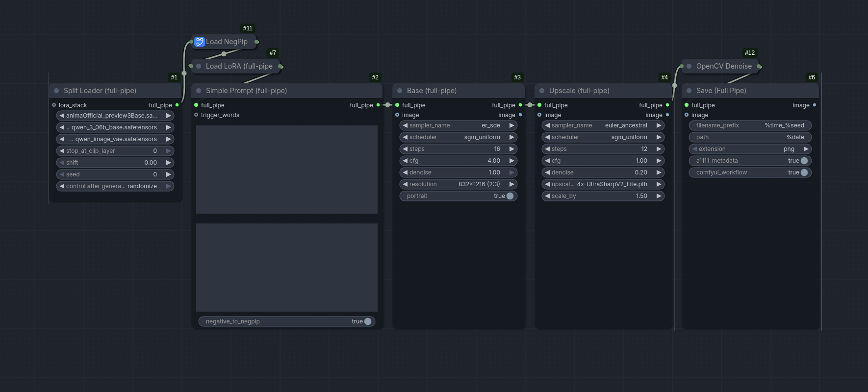
Task: Decrease steps with left arrow in Upscale node
Action: tap(547, 149)
